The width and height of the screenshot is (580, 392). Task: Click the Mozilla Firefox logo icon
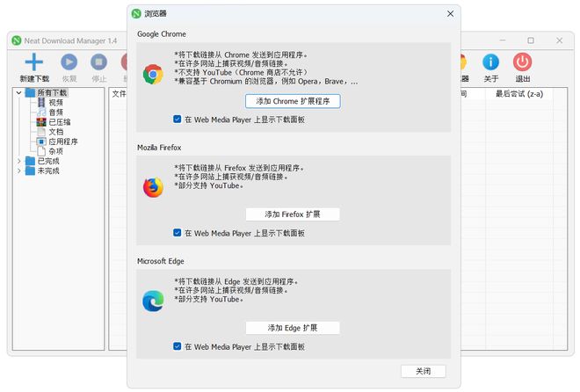coord(153,187)
